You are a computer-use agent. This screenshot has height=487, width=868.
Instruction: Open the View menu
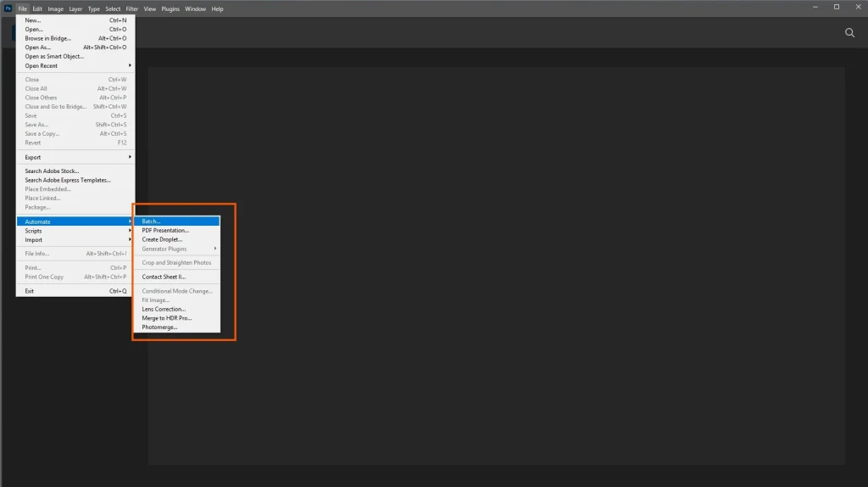[x=149, y=8]
